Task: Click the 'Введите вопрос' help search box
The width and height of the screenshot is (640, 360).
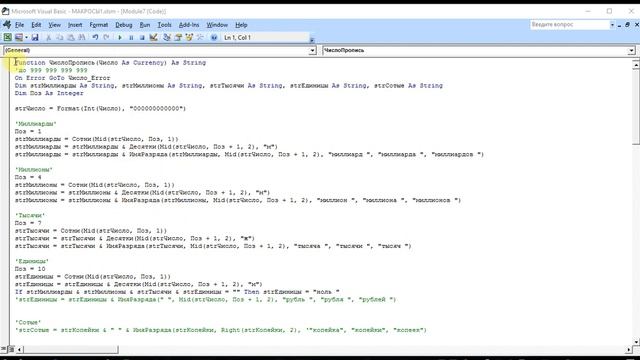Action: click(x=569, y=25)
